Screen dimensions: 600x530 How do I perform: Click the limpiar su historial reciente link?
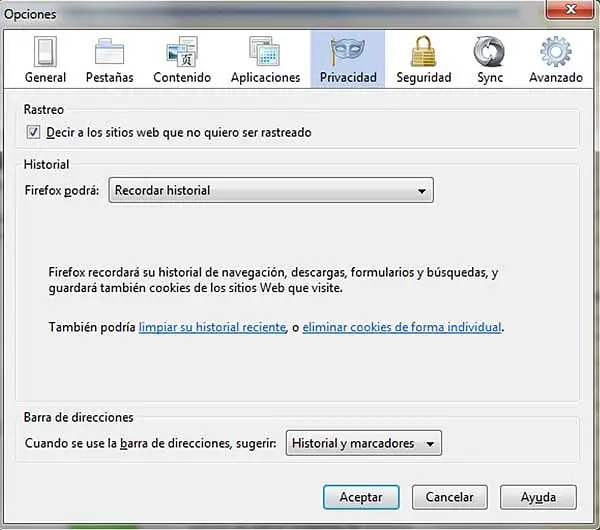coord(212,327)
